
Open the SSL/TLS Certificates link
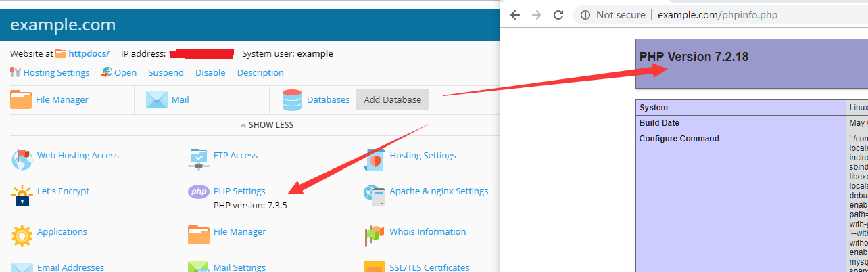(x=429, y=267)
